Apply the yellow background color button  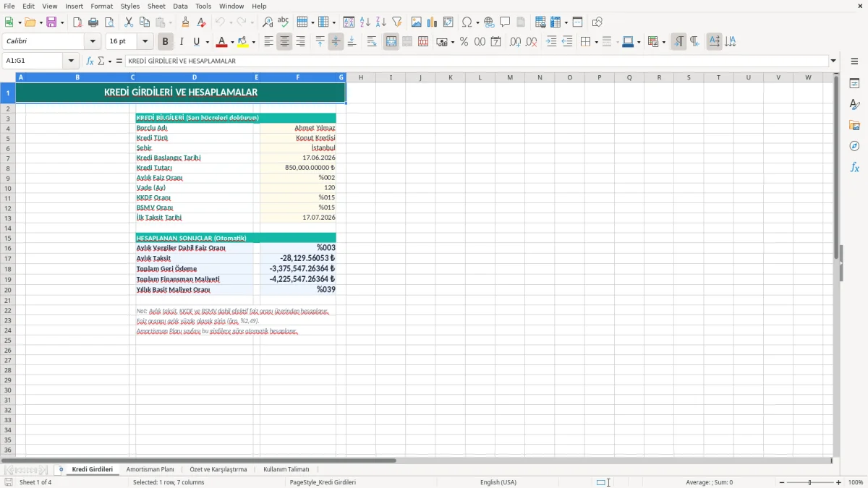point(243,42)
